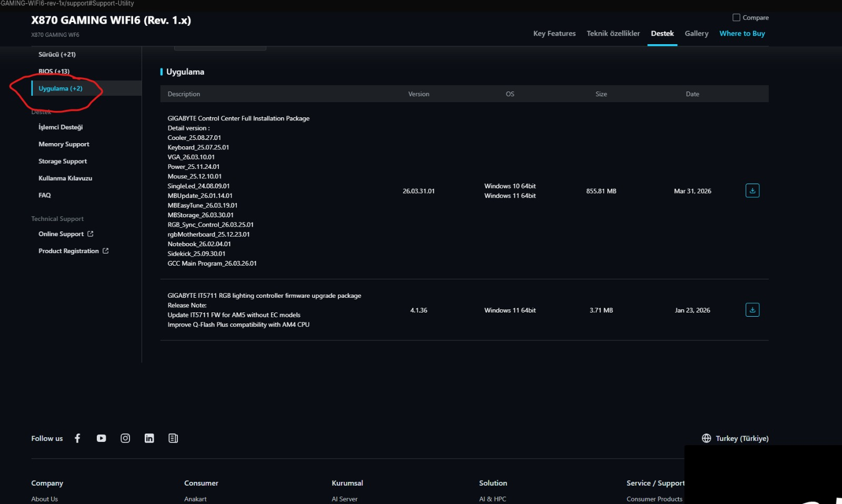Screen dimensions: 842x504
Task: Click the Description column header
Action: coord(184,94)
